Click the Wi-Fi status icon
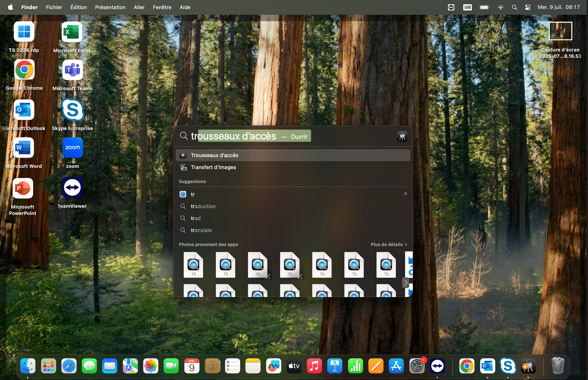 click(x=500, y=7)
